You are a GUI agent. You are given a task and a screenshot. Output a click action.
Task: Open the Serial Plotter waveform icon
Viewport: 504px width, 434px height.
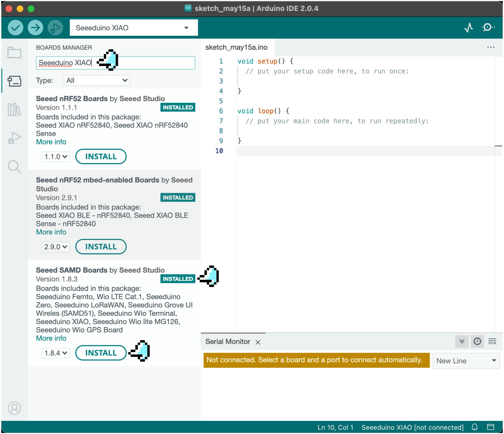point(468,27)
